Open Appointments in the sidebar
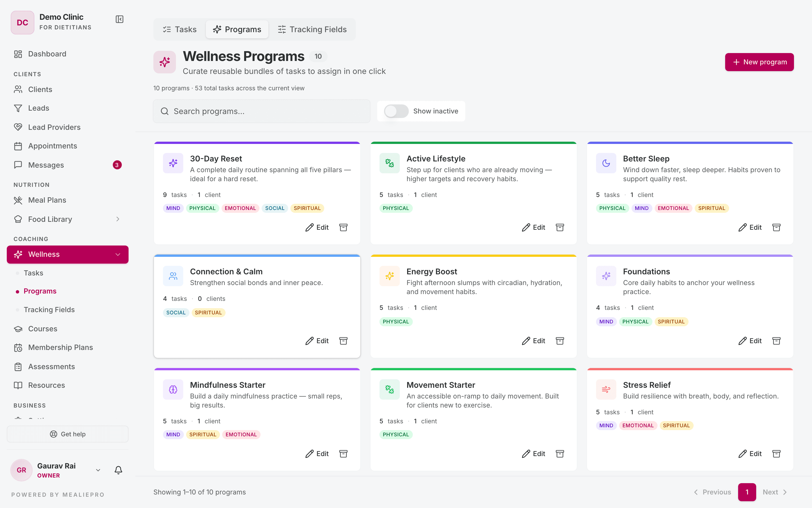 pyautogui.click(x=67, y=146)
